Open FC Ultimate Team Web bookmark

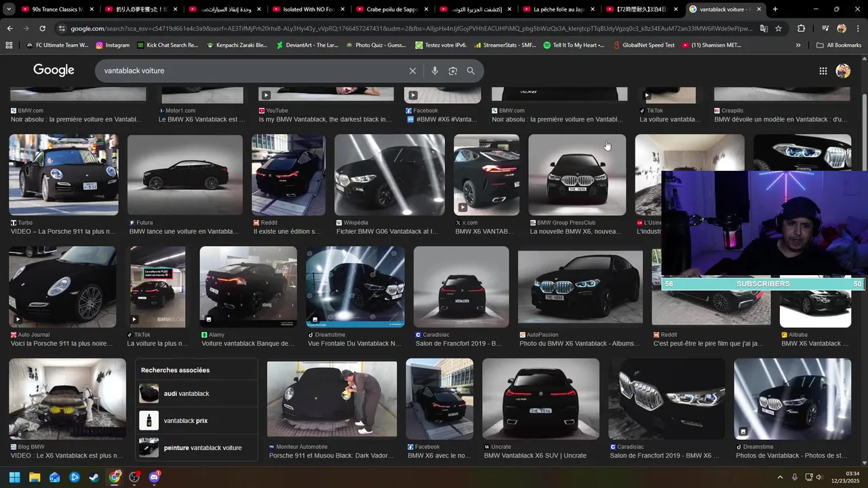coord(56,45)
